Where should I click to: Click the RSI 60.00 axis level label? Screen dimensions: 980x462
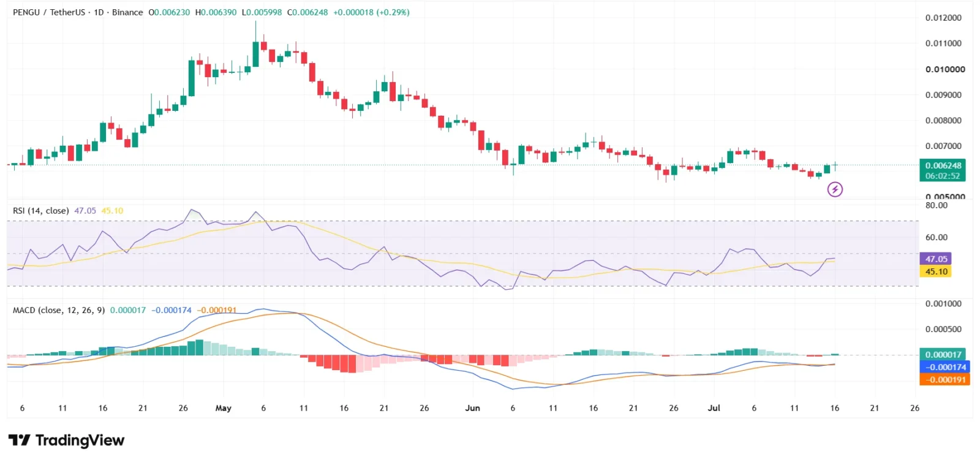point(937,237)
